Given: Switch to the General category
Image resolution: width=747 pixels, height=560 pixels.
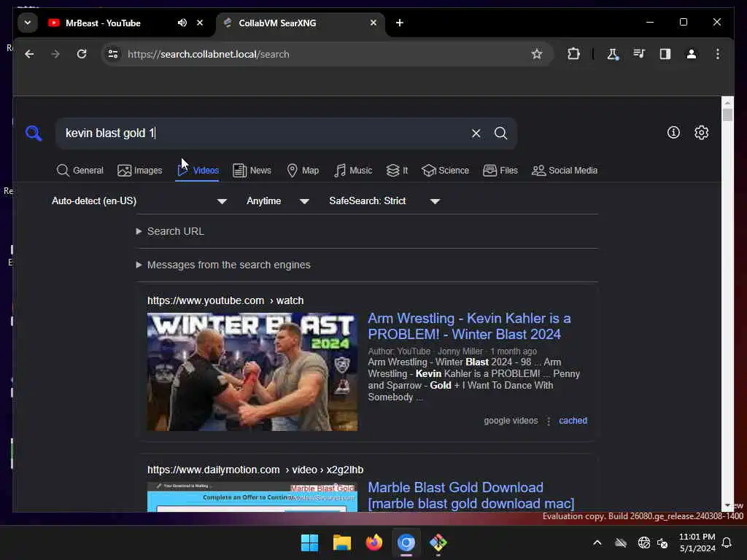Looking at the screenshot, I should [80, 171].
